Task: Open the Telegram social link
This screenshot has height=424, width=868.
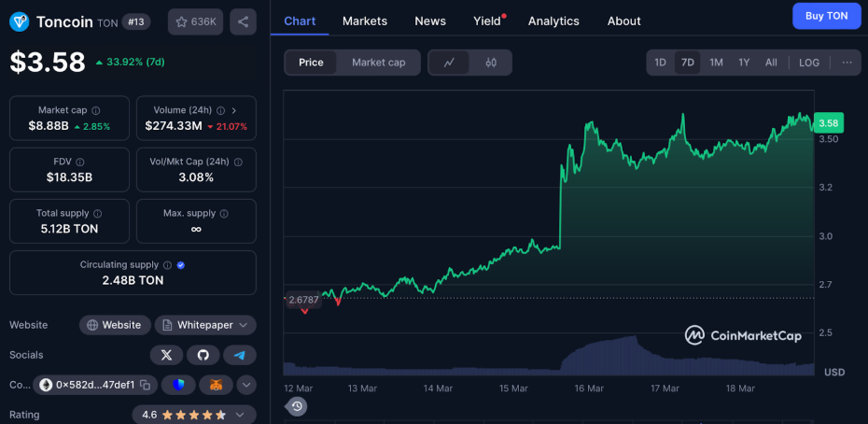Action: [x=240, y=355]
